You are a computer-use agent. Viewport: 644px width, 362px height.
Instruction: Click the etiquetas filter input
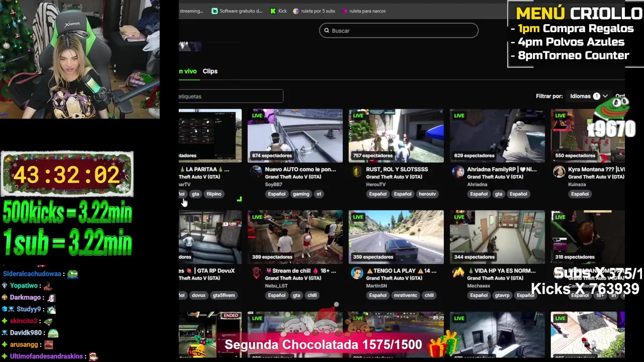click(x=231, y=96)
